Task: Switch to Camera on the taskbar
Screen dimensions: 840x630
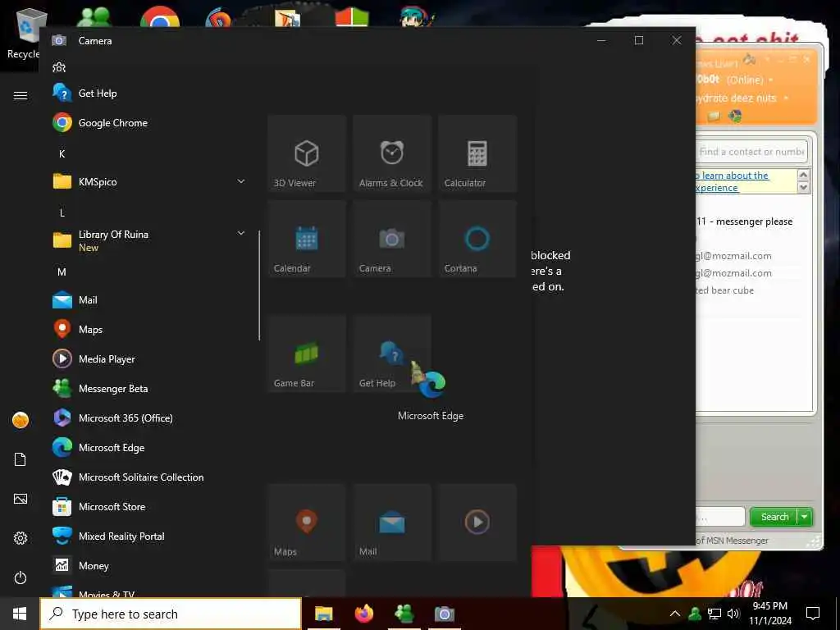Action: point(444,614)
